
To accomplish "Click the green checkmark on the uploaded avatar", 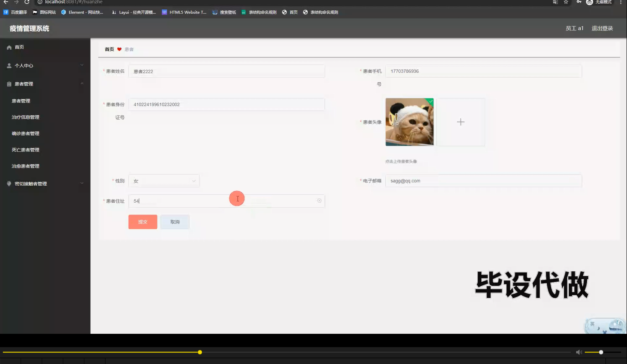I will pyautogui.click(x=430, y=101).
